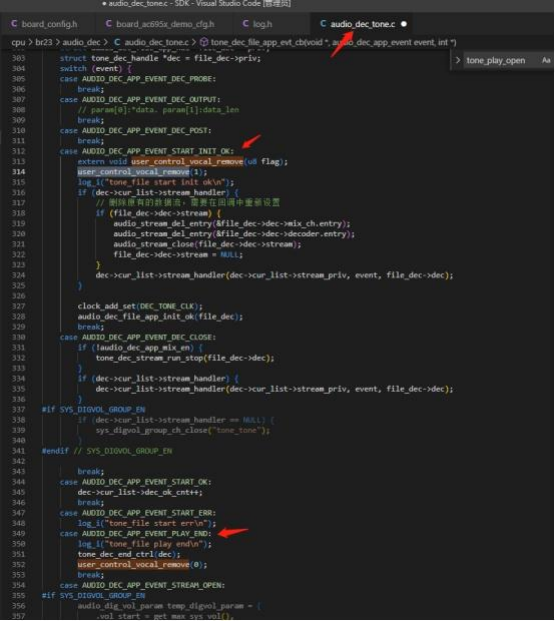The height and width of the screenshot is (621, 555).
Task: Click text AUDIO_DEC_APP_EVENT_DEC_POST
Action: [145, 130]
